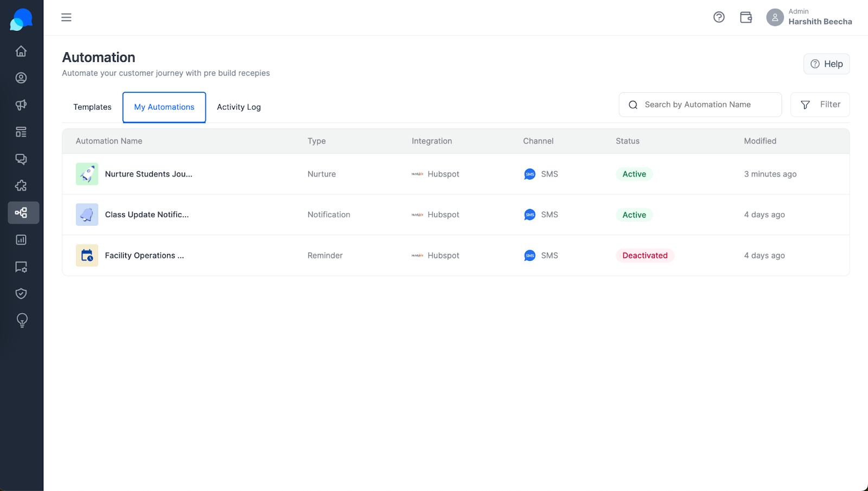Click the Nurture Students rocket thumbnail
Image resolution: width=868 pixels, height=491 pixels.
pyautogui.click(x=87, y=174)
